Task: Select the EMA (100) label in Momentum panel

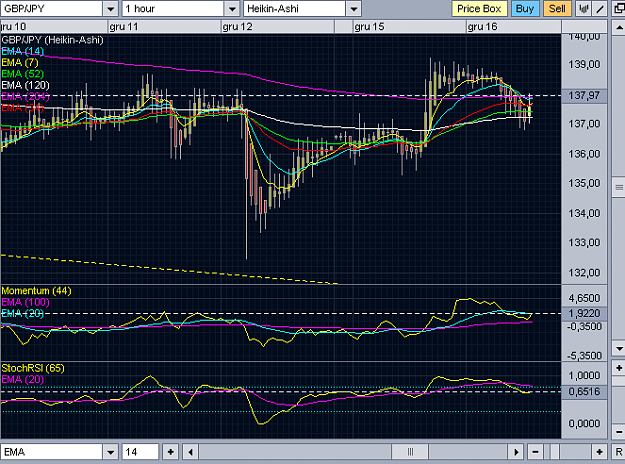Action: point(25,302)
